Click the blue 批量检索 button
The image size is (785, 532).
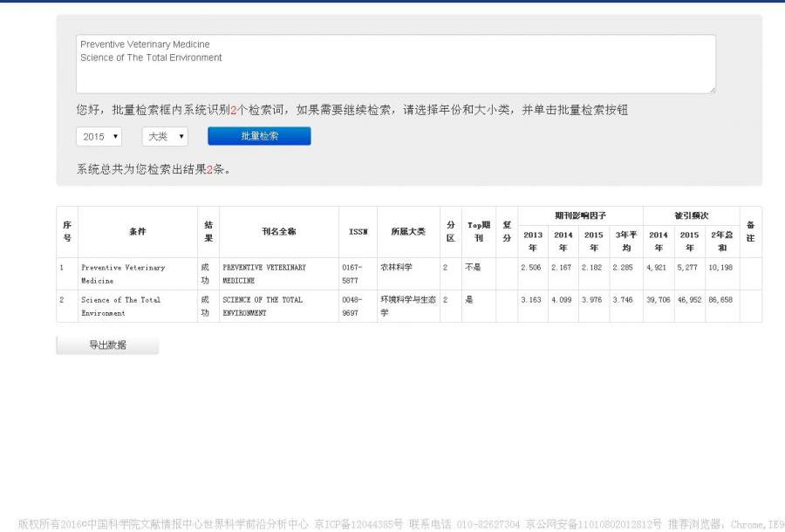259,136
